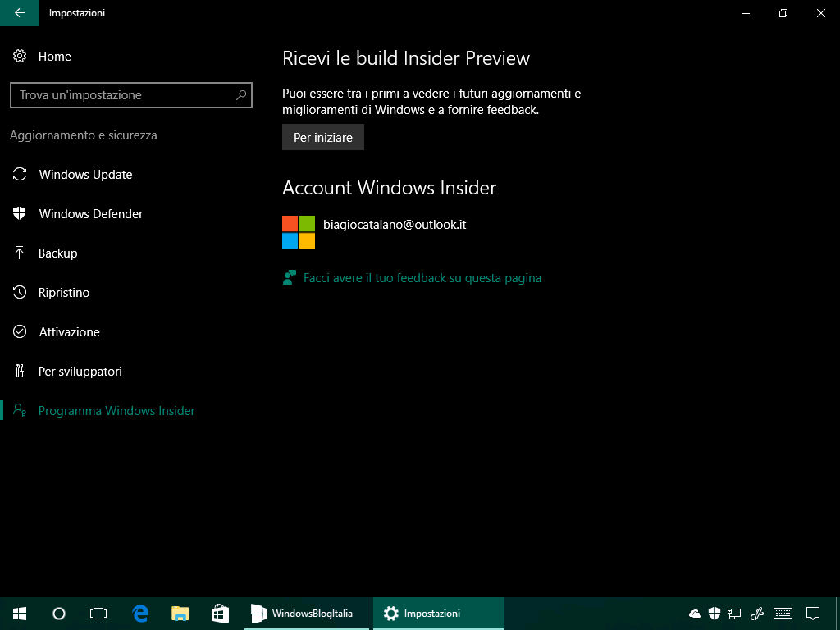The image size is (840, 630).
Task: Minimize the Impostazioni window
Action: click(745, 13)
